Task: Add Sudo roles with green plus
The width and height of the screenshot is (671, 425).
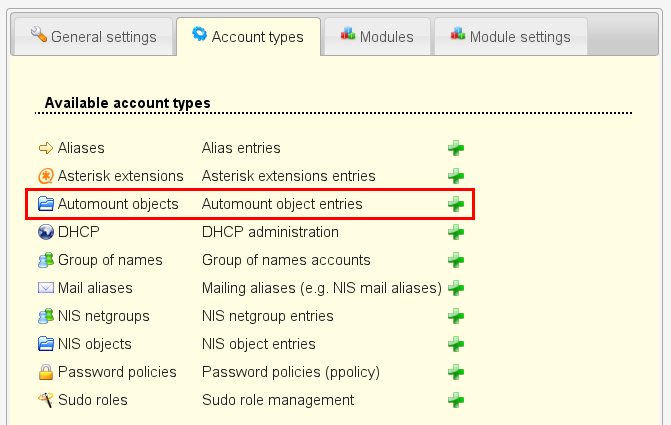Action: point(456,400)
